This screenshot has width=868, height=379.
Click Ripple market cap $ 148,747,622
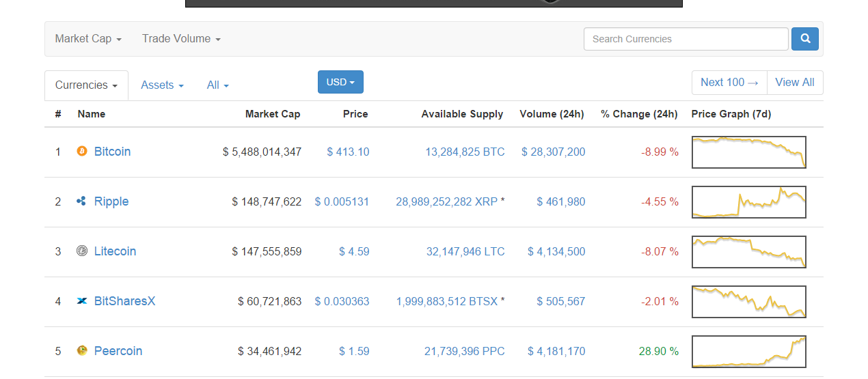[267, 201]
